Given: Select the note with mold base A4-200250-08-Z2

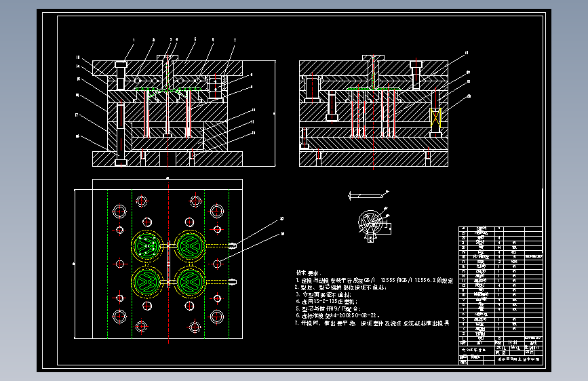Looking at the screenshot, I should click(338, 316).
